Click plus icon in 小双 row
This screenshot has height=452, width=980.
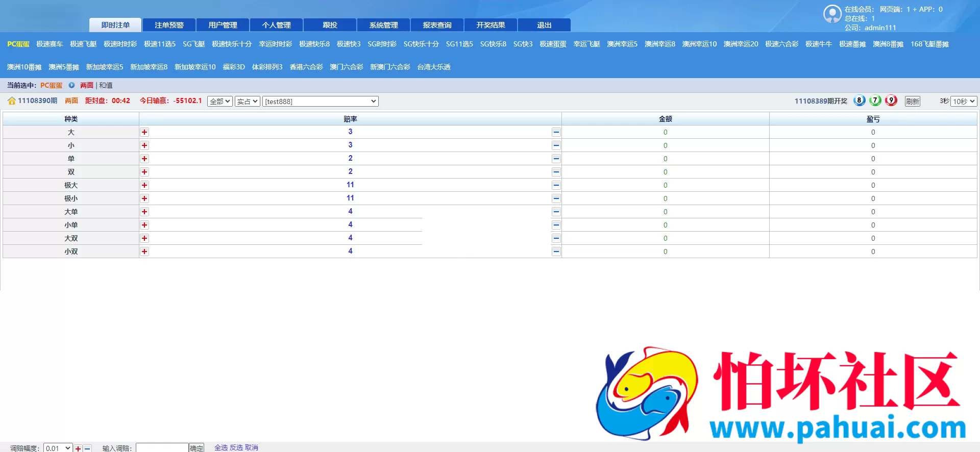click(x=144, y=252)
